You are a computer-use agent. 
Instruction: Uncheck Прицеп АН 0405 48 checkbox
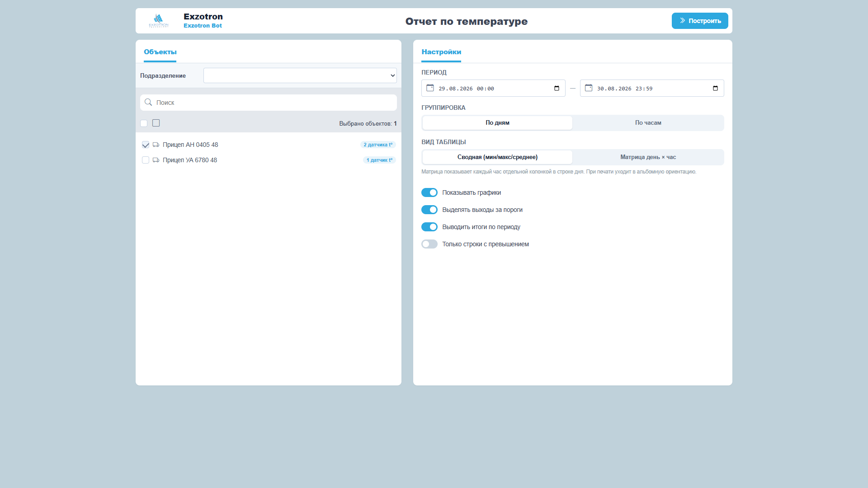pyautogui.click(x=146, y=145)
